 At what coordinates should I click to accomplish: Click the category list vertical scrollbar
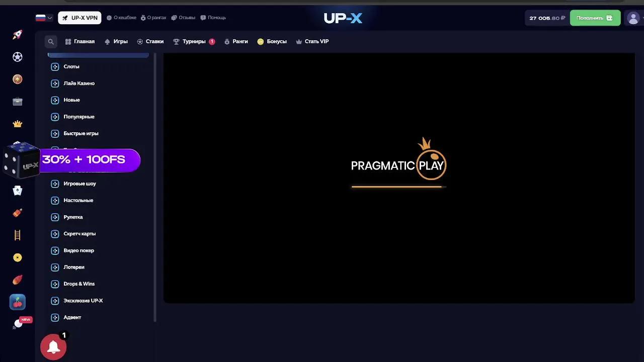point(155,187)
